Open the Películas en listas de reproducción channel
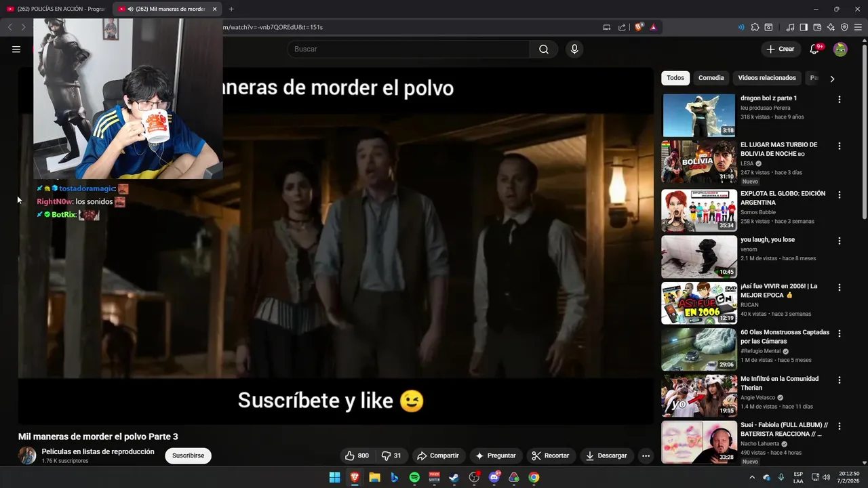 tap(98, 451)
